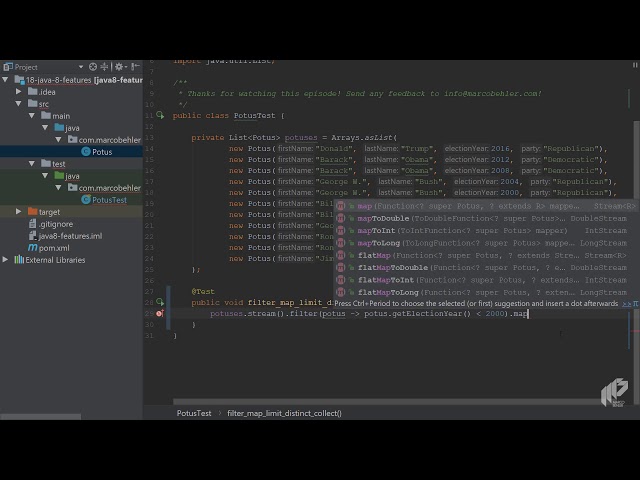Click the Potus class icon

click(x=86, y=152)
